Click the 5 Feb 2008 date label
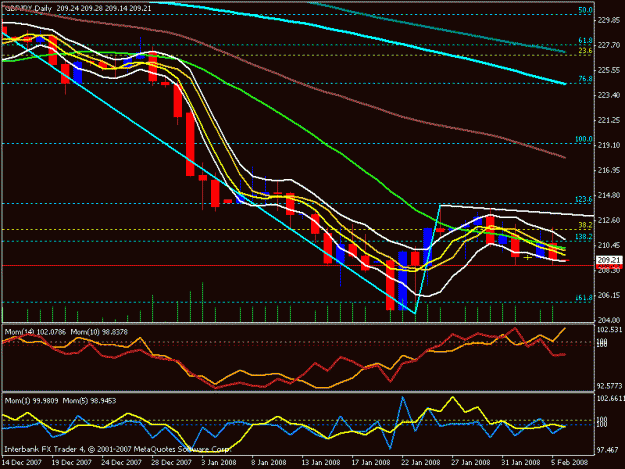The width and height of the screenshot is (625, 469). pos(570,463)
